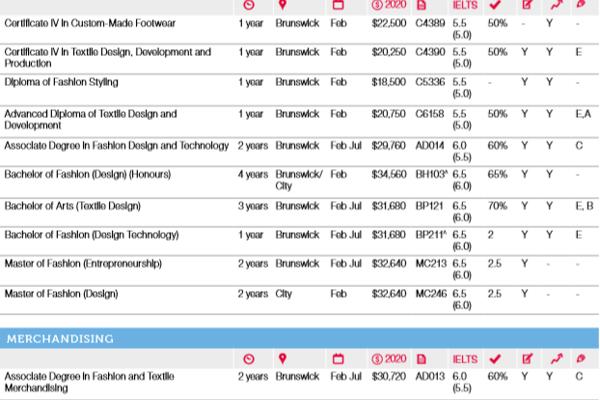The height and width of the screenshot is (400, 600).
Task: Click the $ 2020 fee column header at top
Action: [x=388, y=5]
